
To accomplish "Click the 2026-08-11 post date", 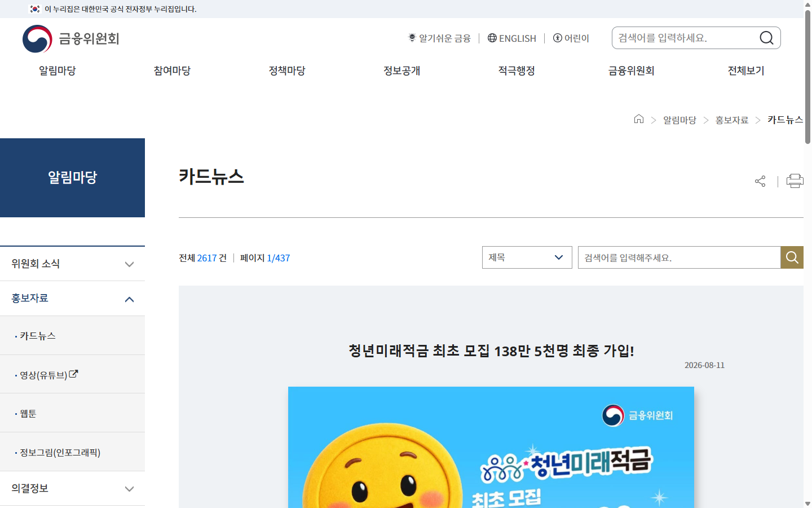I will click(x=704, y=365).
